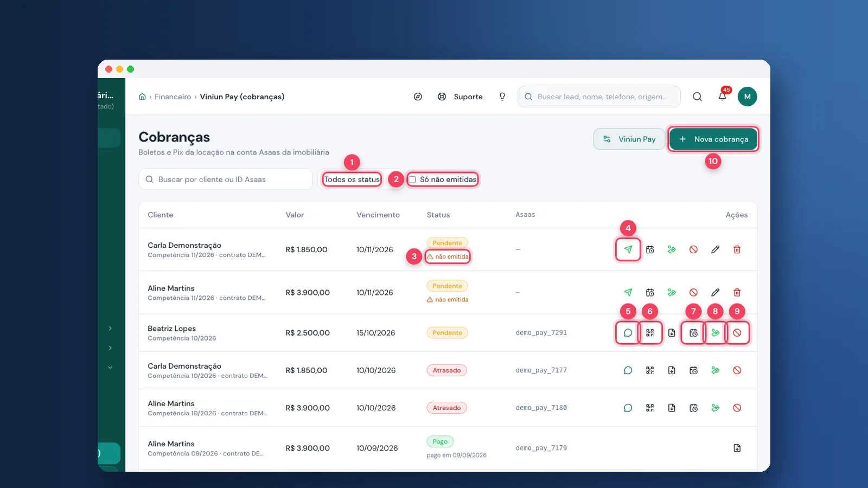The image size is (868, 488).
Task: Click the lightbulb icon in the header
Action: tap(502, 97)
